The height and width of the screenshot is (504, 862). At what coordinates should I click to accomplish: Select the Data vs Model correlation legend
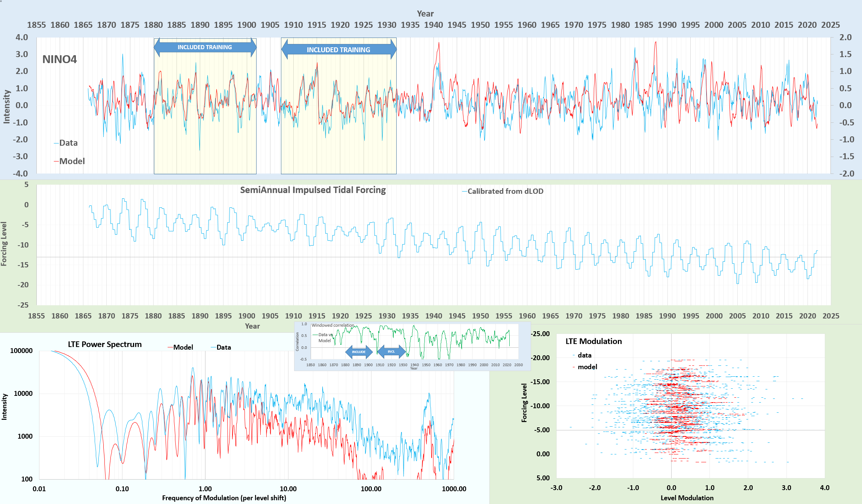(325, 338)
